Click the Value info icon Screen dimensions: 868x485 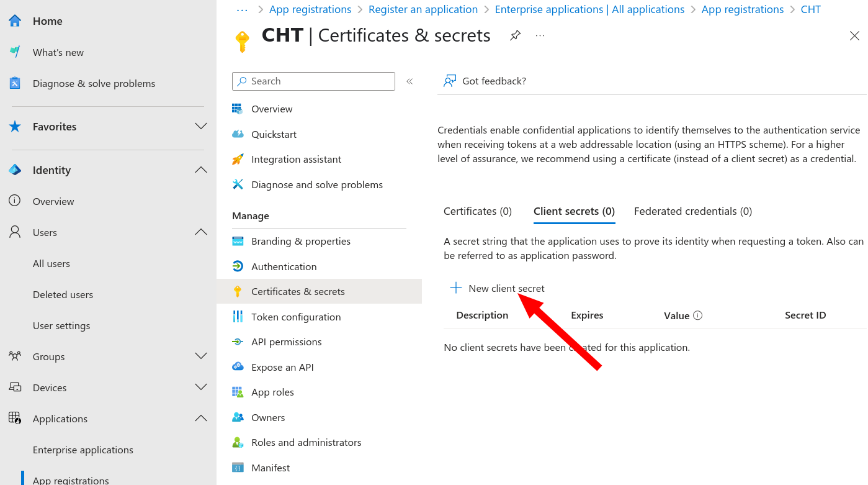click(x=697, y=315)
